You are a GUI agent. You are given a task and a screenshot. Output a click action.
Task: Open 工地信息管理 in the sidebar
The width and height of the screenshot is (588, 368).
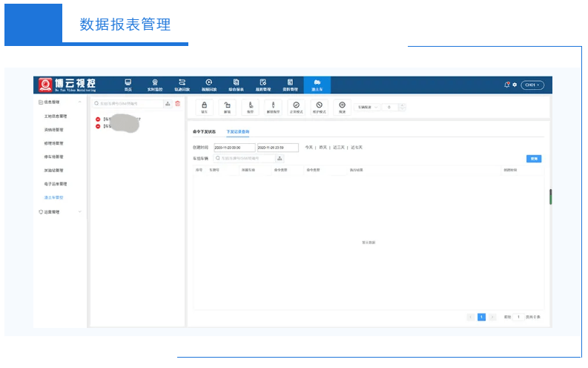pyautogui.click(x=56, y=116)
